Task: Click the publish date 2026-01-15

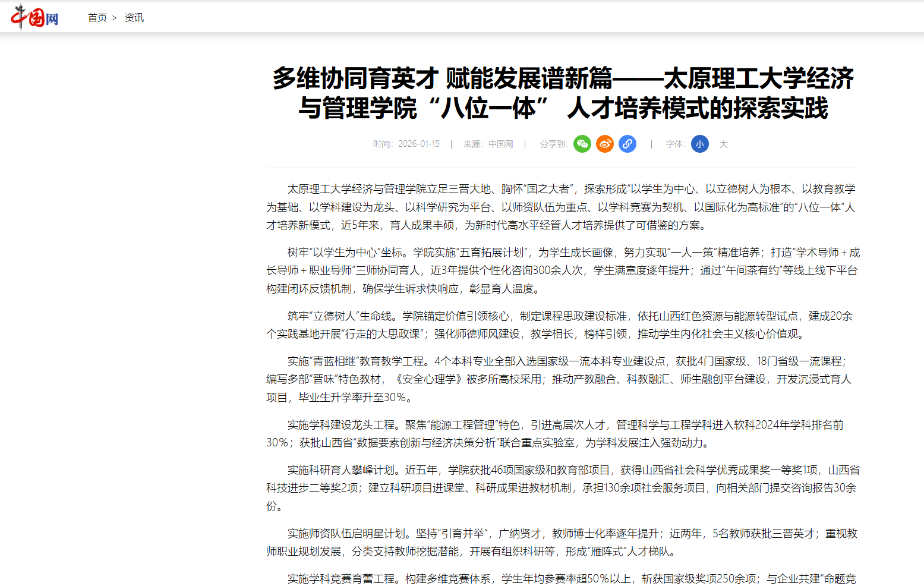Action: (x=418, y=144)
